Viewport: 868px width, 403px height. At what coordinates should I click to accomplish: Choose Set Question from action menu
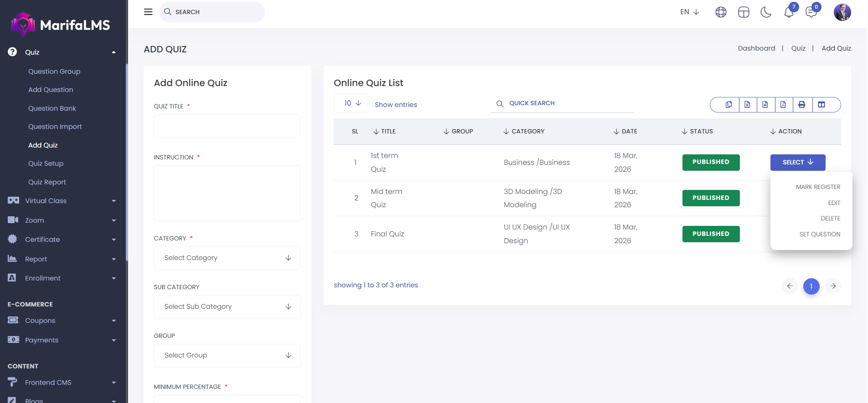[819, 235]
